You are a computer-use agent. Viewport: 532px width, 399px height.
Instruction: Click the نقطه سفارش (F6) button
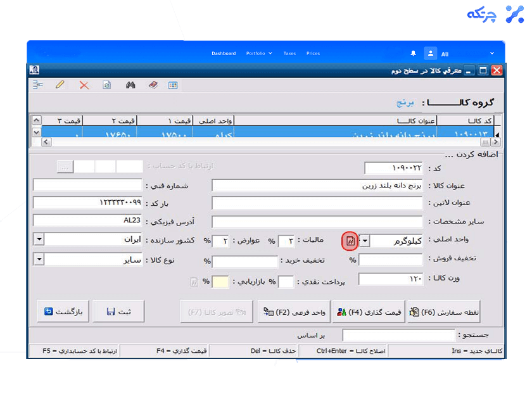[x=444, y=312]
